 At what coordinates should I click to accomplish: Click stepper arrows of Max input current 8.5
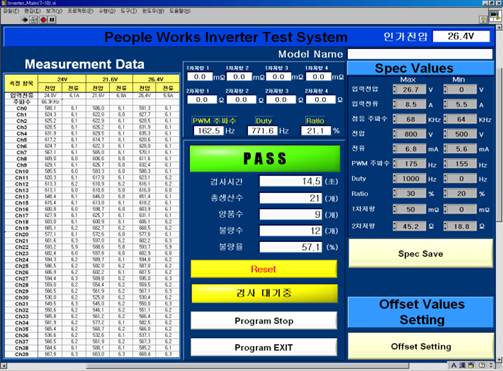[395, 104]
